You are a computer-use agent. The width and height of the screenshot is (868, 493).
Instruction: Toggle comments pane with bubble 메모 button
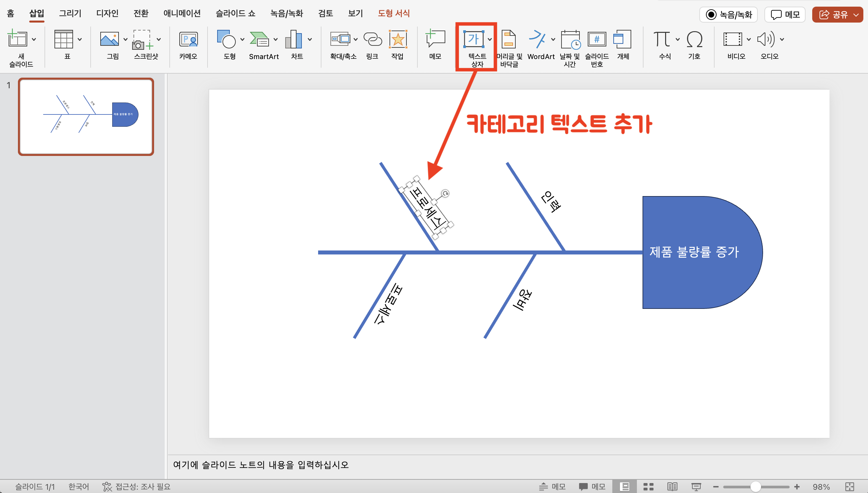point(592,487)
